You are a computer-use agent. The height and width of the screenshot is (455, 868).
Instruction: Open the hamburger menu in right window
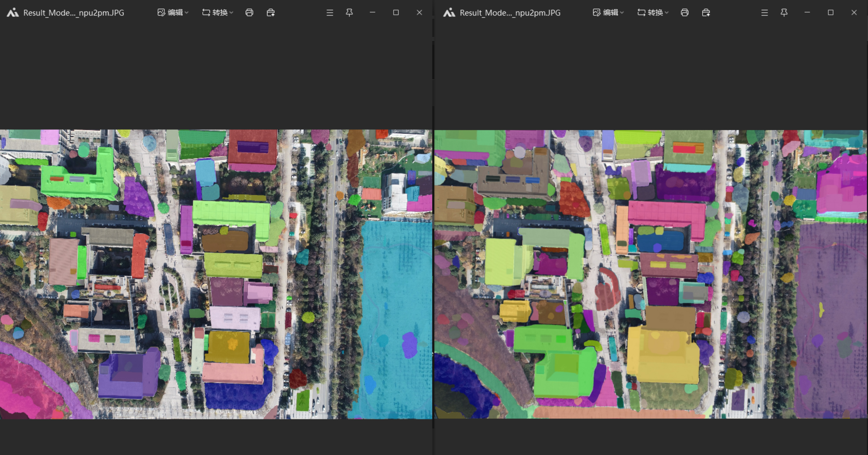(765, 13)
